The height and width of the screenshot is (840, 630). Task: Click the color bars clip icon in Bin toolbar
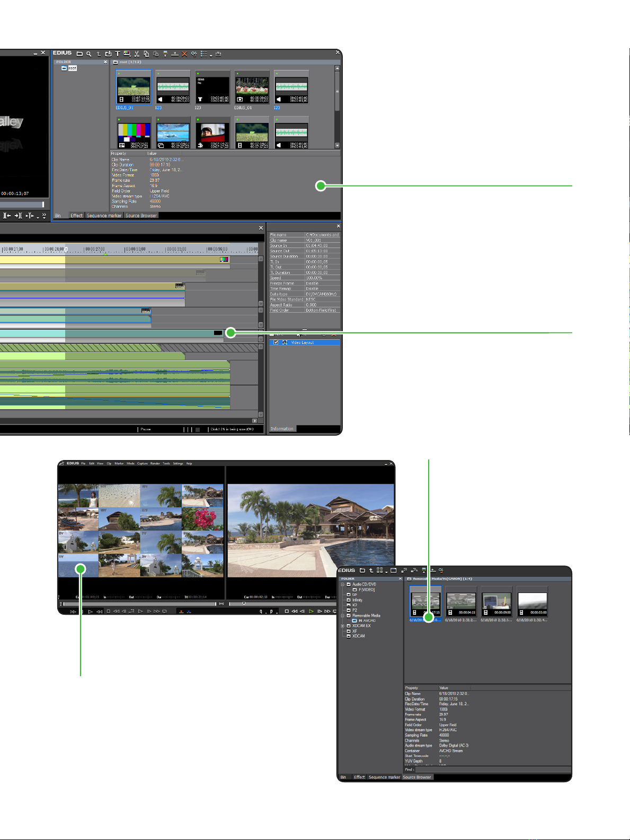127,54
